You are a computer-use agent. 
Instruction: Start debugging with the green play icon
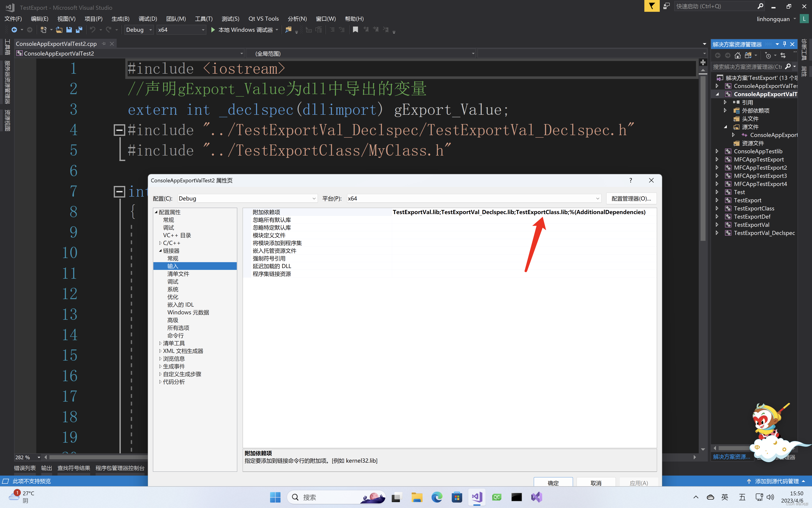(x=213, y=30)
